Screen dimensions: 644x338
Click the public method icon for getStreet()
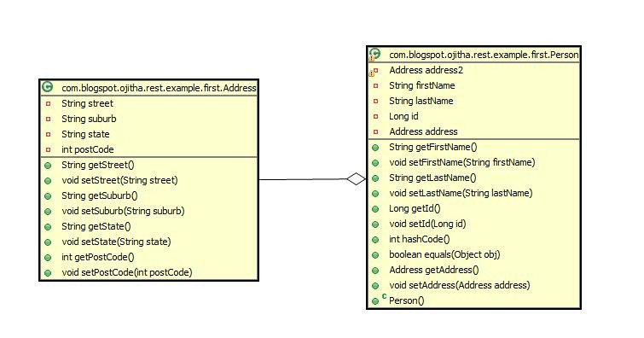(48, 166)
